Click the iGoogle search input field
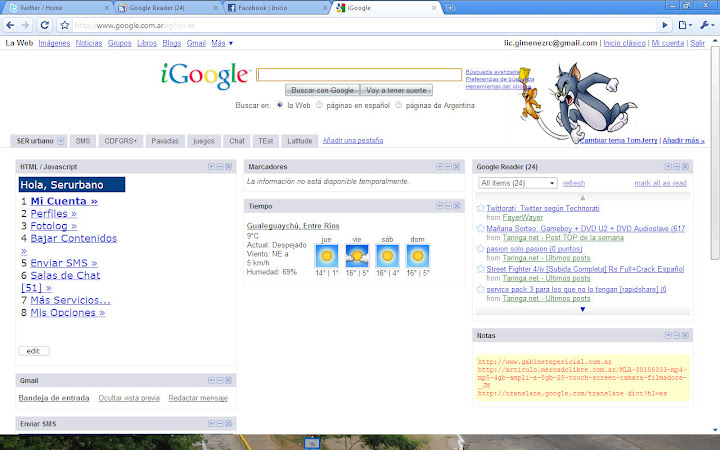The image size is (720, 450). point(359,75)
